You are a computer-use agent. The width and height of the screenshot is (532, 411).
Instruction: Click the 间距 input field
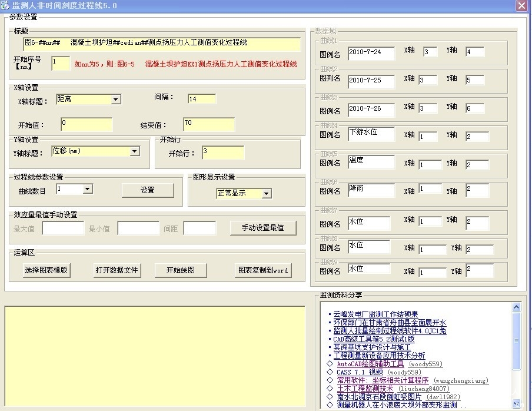(x=199, y=228)
